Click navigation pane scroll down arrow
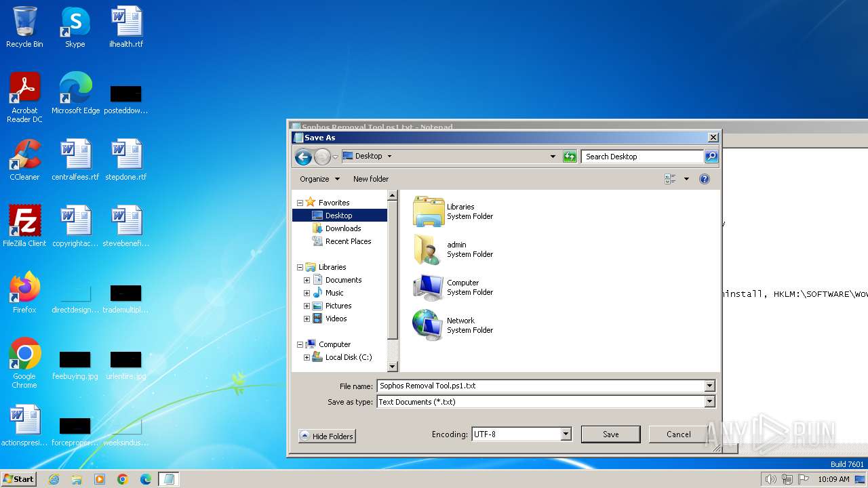868x488 pixels. tap(392, 367)
